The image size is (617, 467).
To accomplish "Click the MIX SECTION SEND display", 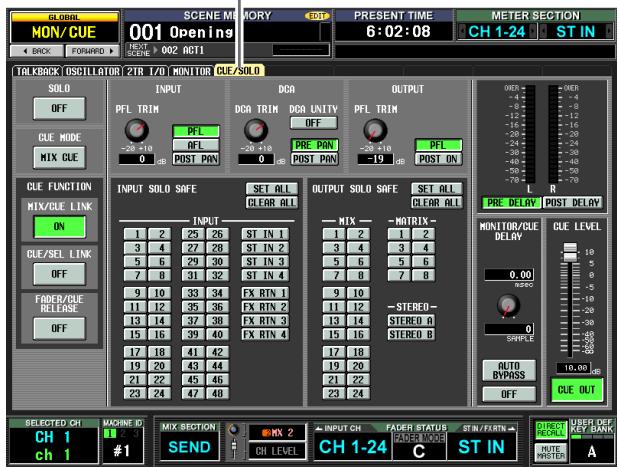I will (189, 447).
